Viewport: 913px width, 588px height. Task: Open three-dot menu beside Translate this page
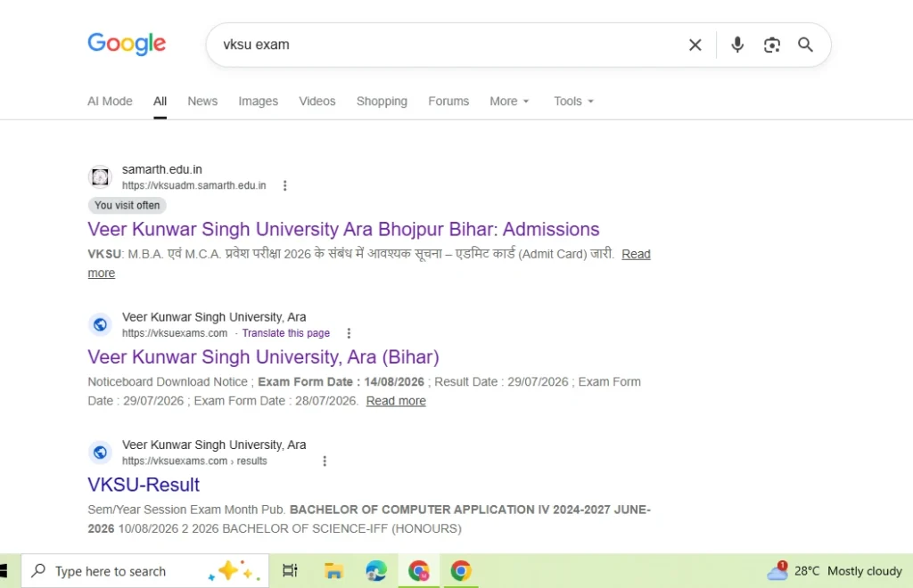[349, 333]
